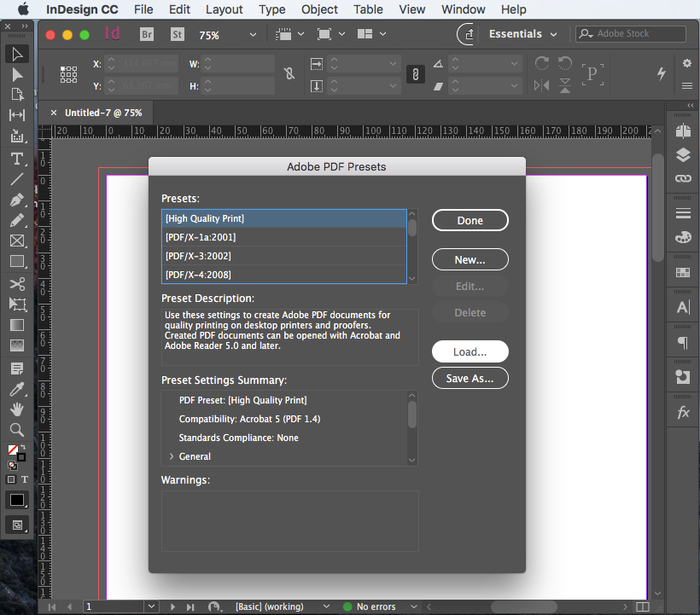The height and width of the screenshot is (615, 700).
Task: Open the page number dropdown in status bar
Action: coord(151,606)
